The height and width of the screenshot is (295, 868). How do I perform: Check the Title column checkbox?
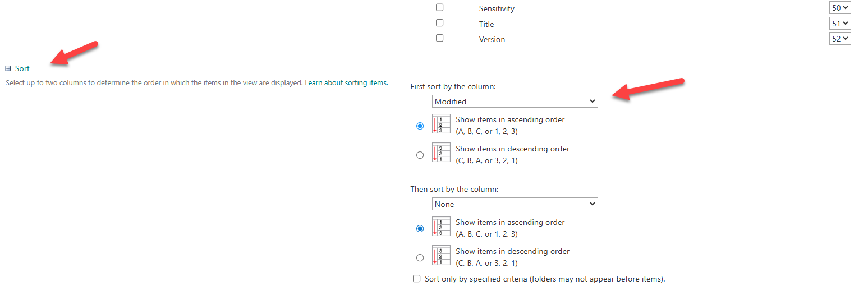coord(439,23)
